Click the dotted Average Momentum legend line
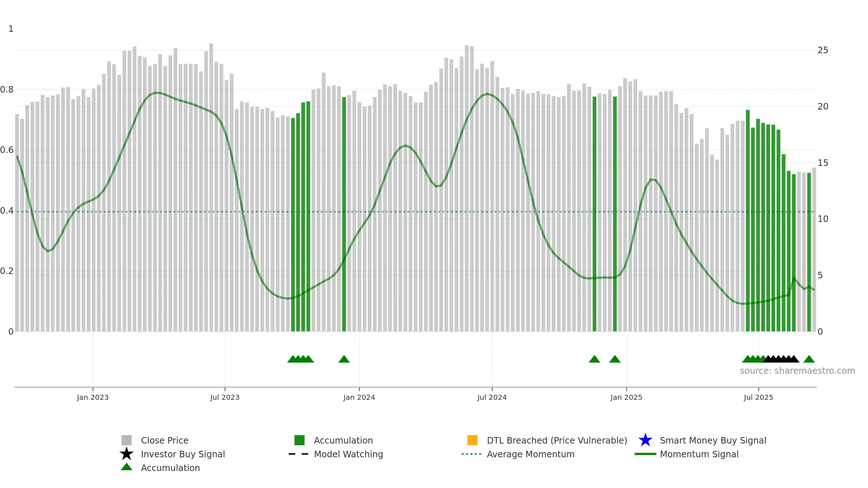 [x=472, y=454]
